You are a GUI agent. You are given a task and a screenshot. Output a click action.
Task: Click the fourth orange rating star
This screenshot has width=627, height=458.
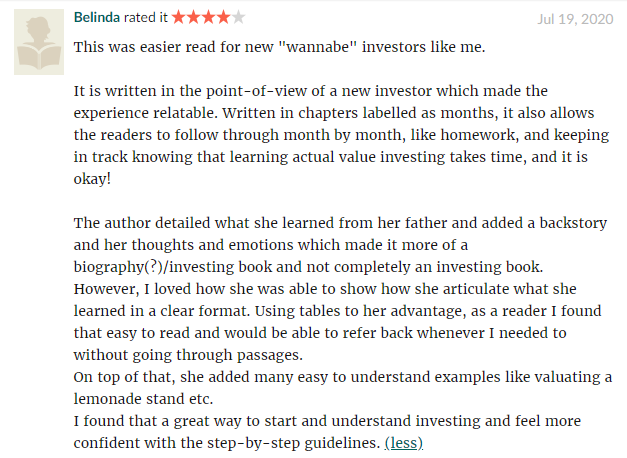(x=223, y=17)
